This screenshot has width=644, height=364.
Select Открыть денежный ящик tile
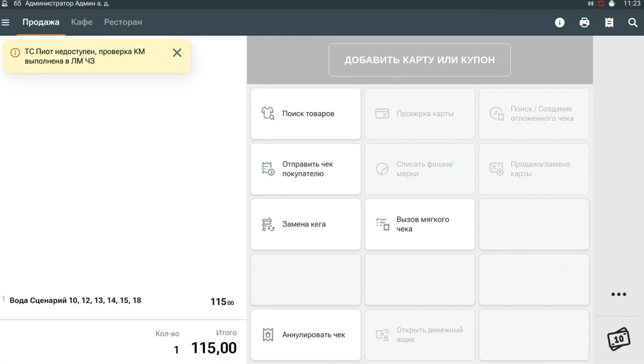[419, 335]
